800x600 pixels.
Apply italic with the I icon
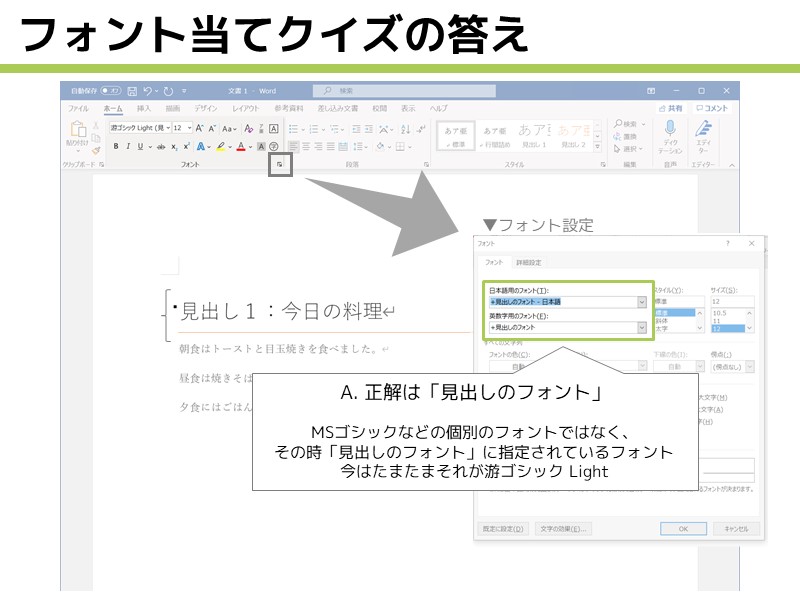click(x=127, y=146)
